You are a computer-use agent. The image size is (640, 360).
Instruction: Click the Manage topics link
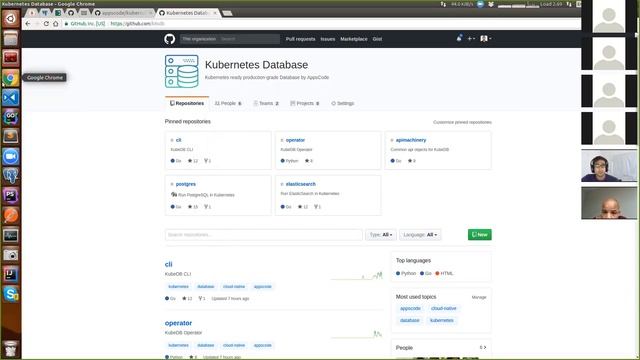479,297
